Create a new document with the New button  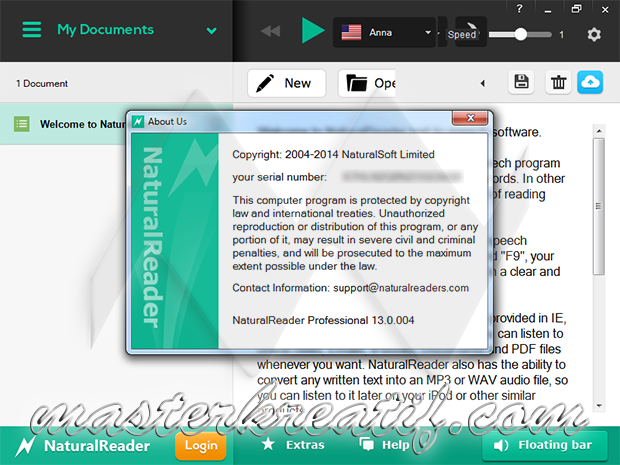[x=287, y=83]
